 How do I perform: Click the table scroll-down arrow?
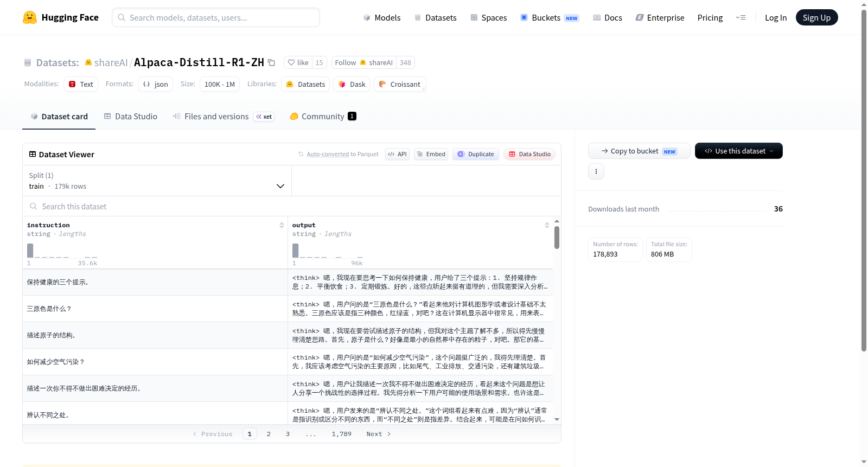tap(557, 419)
